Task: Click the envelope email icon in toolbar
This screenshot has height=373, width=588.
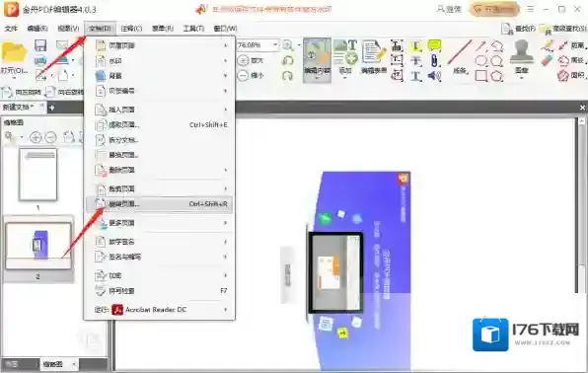Action: click(x=62, y=45)
